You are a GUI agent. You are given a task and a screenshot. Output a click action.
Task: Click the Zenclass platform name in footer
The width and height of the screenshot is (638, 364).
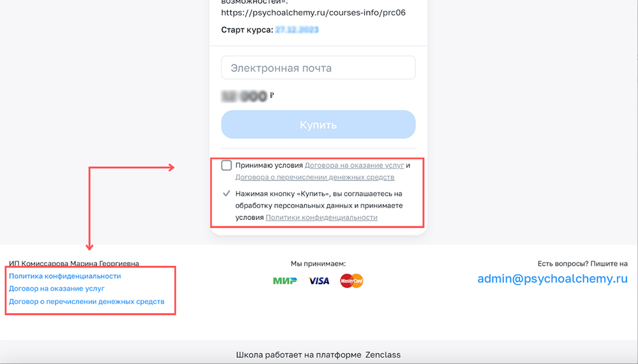coord(383,355)
